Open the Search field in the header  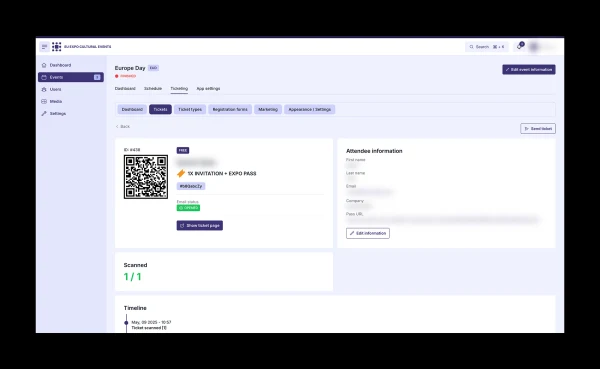tap(487, 47)
